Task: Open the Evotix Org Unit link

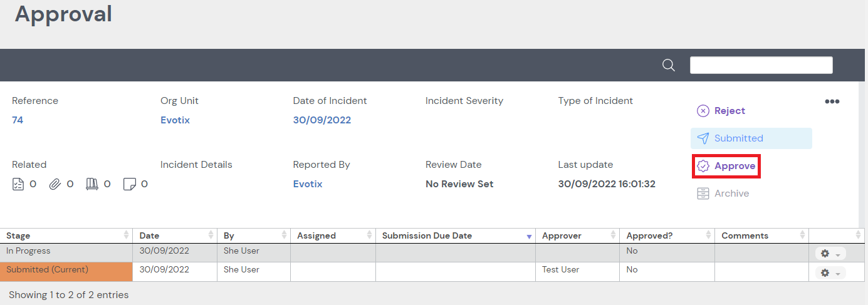Action: click(x=175, y=120)
